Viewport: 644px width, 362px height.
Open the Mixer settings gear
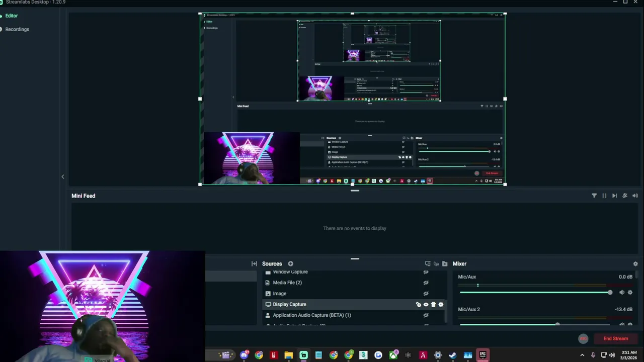coord(635,263)
